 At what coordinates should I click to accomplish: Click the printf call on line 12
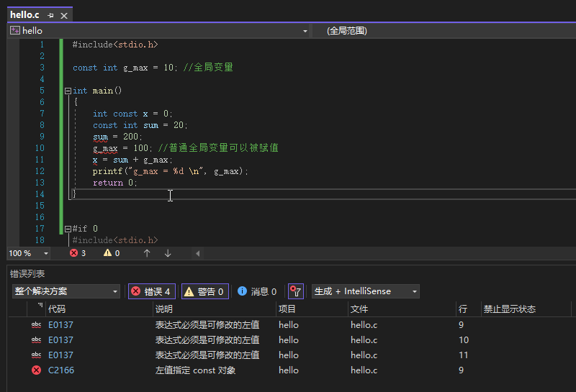(x=107, y=171)
